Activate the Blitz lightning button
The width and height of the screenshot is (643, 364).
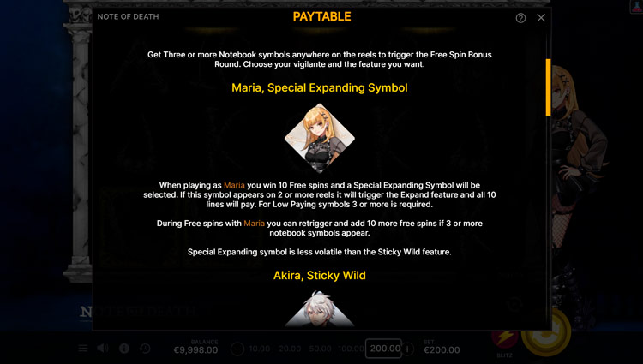pyautogui.click(x=504, y=342)
